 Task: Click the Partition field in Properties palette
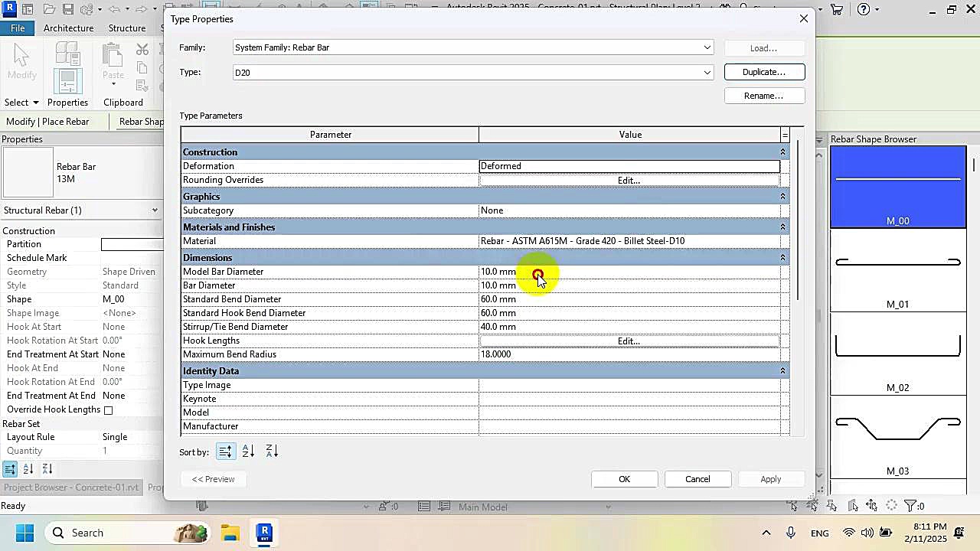(132, 244)
